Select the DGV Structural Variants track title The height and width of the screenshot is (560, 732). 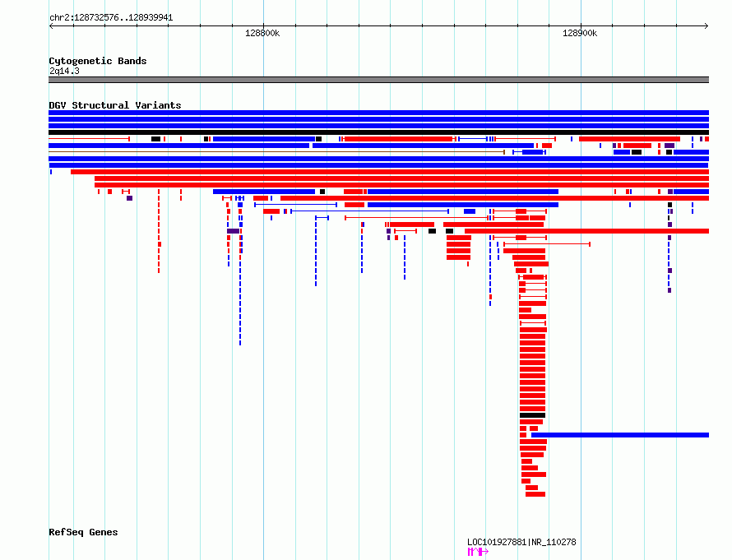click(115, 105)
